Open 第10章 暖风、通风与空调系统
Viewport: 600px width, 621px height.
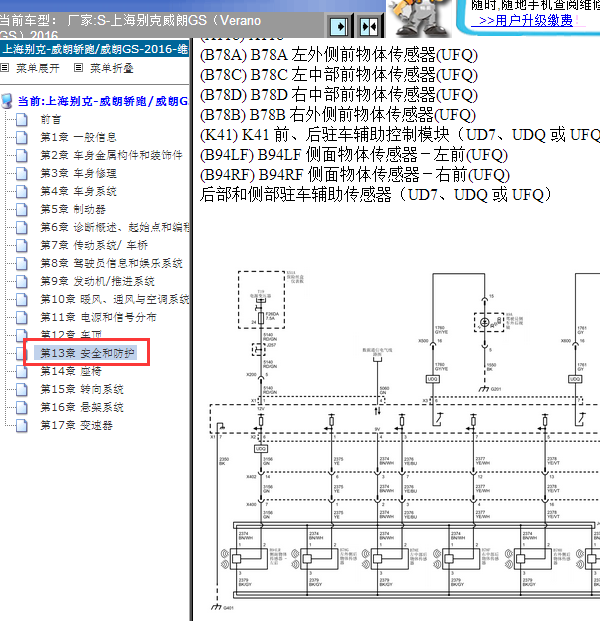tap(115, 299)
